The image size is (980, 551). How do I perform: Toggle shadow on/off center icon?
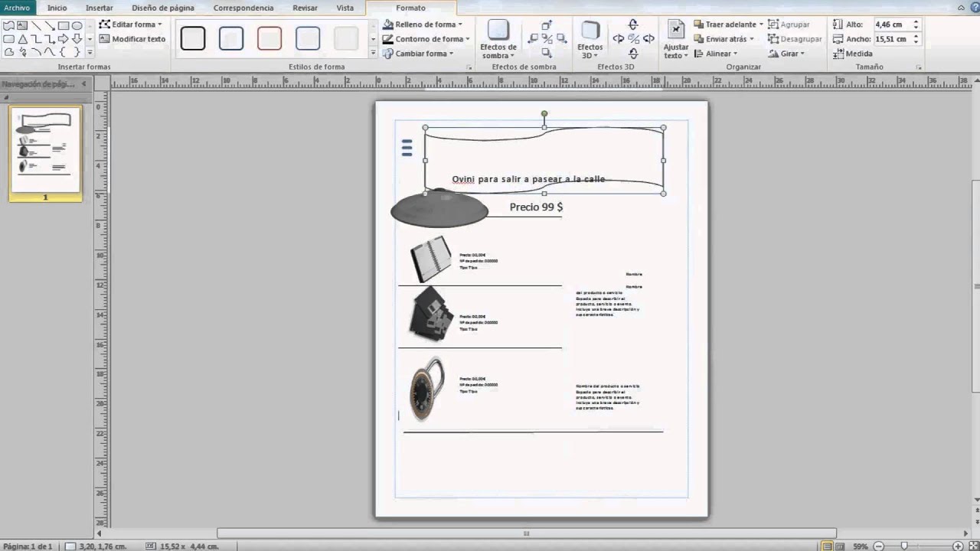click(547, 39)
